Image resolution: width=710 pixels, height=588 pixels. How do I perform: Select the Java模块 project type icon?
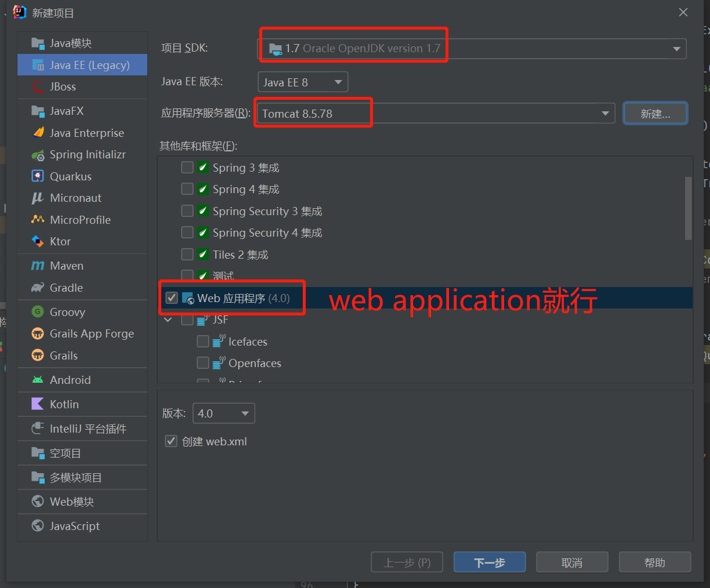(38, 43)
